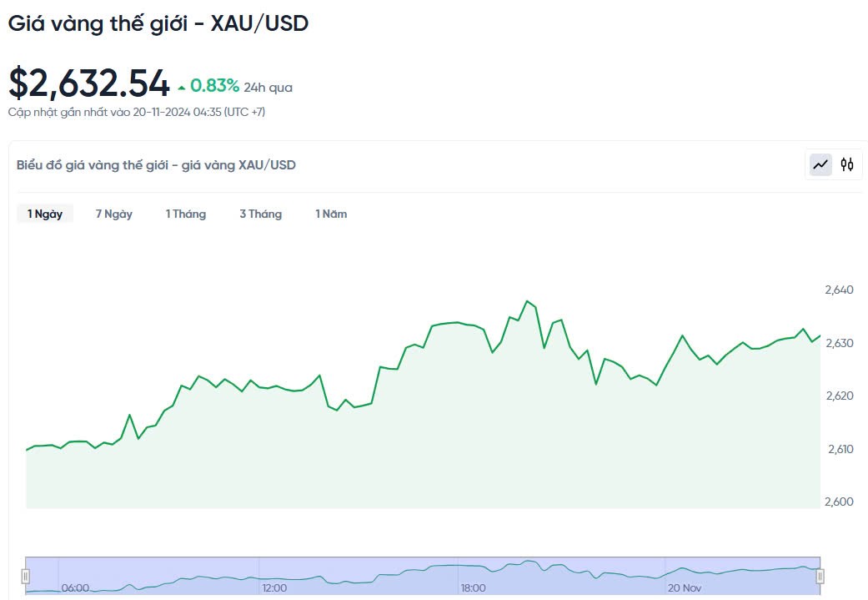Click the 18:00 mark in navigator
Screen dimensions: 868x600
tap(474, 587)
